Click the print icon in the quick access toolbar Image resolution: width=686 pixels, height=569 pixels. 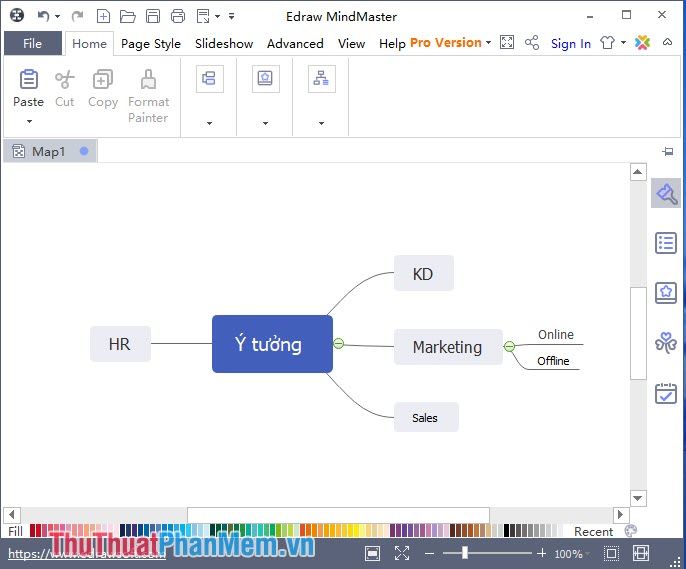[178, 16]
